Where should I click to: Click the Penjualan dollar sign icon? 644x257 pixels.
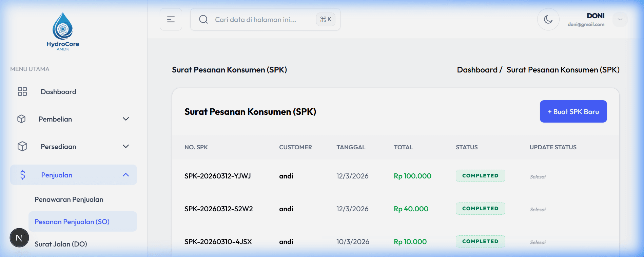[x=23, y=175]
